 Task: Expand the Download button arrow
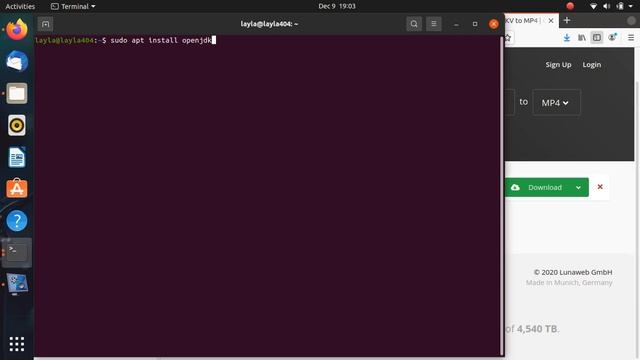coord(578,188)
